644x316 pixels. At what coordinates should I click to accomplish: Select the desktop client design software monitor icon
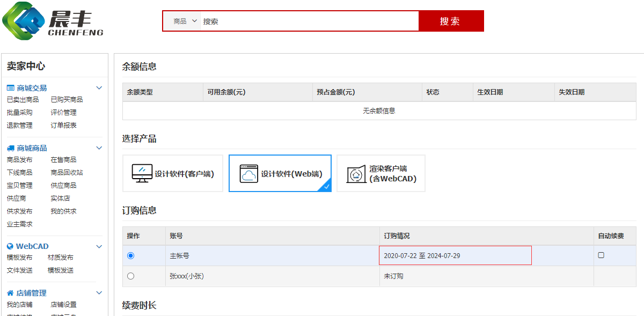tap(142, 173)
